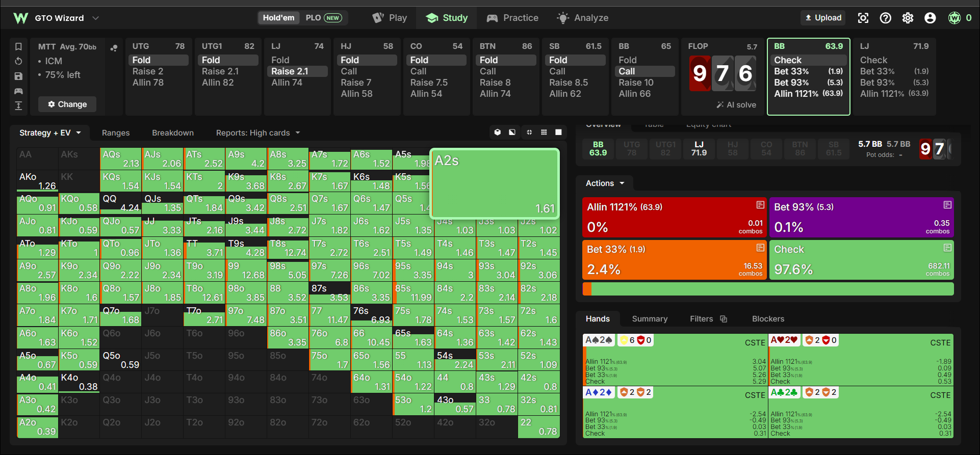Image resolution: width=980 pixels, height=455 pixels.
Task: Switch to the Blockers tab
Action: [x=768, y=319]
